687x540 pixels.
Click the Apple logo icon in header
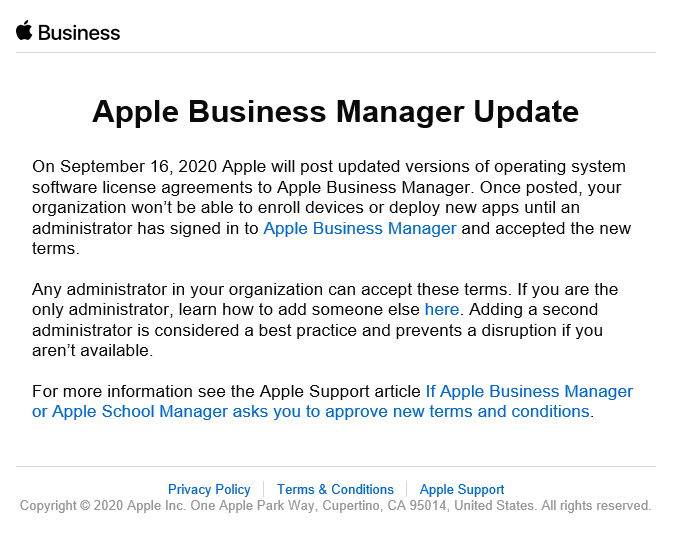pyautogui.click(x=24, y=31)
